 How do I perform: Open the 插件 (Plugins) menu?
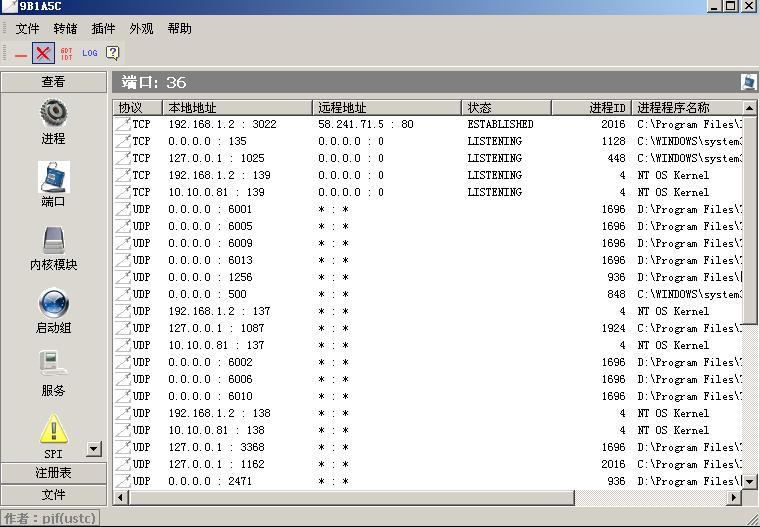tap(103, 29)
